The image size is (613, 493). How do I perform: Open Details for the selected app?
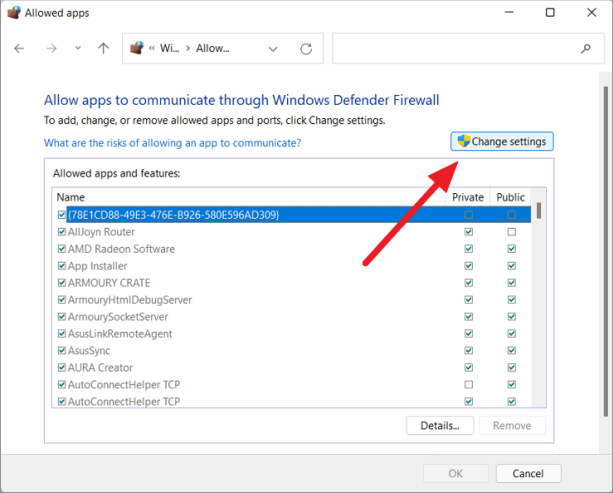439,426
